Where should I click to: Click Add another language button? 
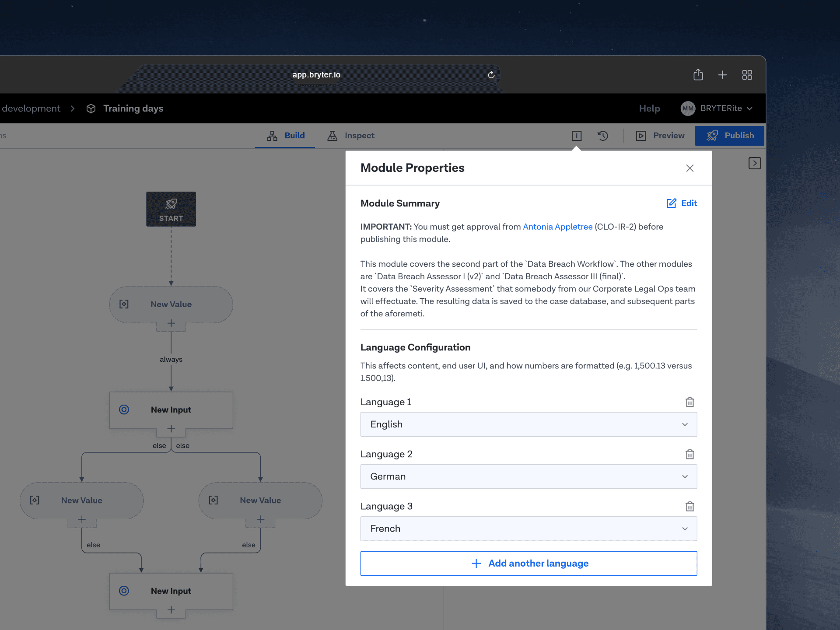coord(528,563)
